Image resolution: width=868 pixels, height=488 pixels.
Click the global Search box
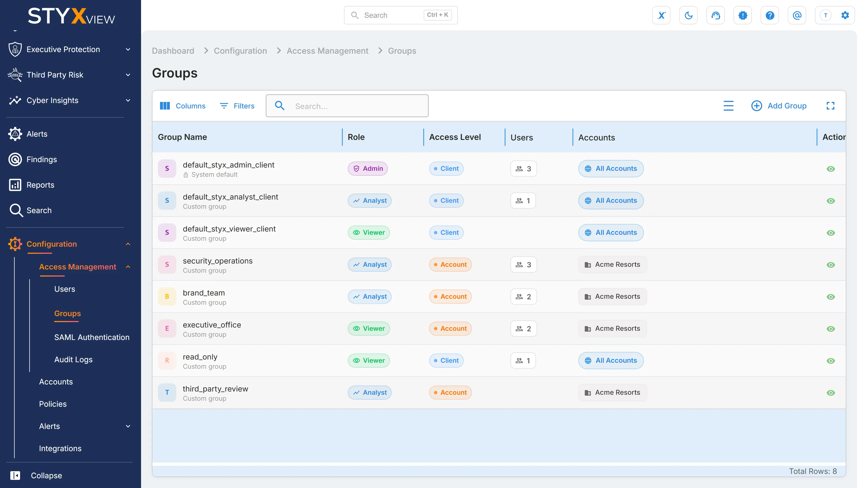[401, 15]
